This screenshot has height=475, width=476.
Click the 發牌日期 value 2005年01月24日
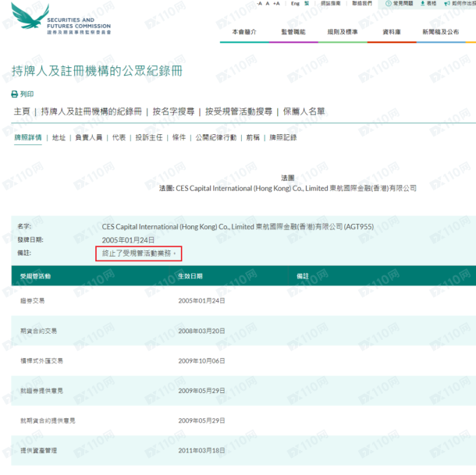coord(128,240)
